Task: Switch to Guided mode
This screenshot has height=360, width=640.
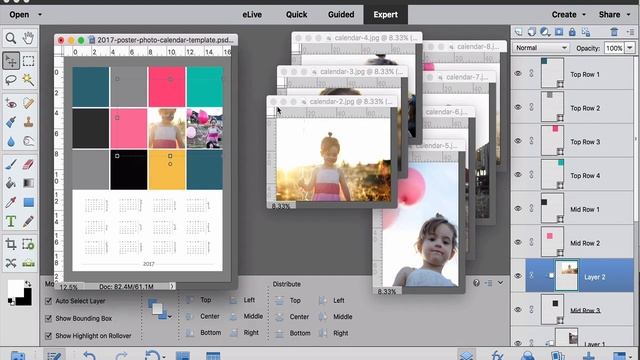Action: tap(341, 15)
